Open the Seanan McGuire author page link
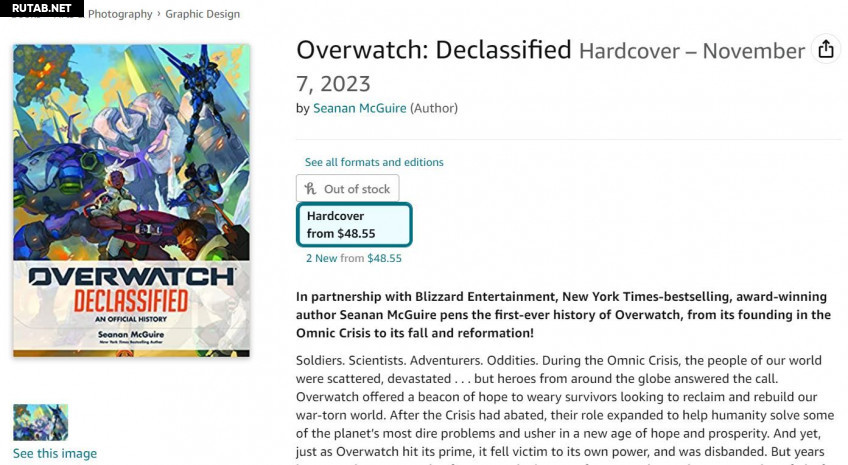The image size is (848, 465). (359, 108)
